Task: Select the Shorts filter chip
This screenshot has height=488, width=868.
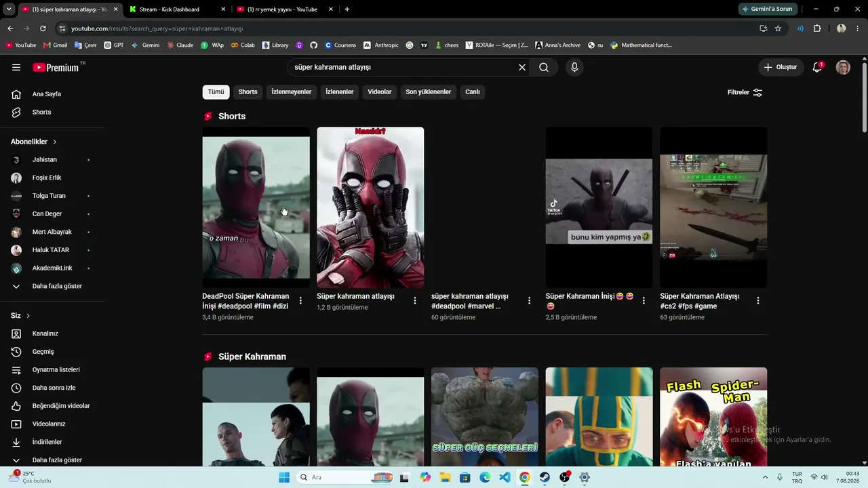Action: pyautogui.click(x=248, y=92)
